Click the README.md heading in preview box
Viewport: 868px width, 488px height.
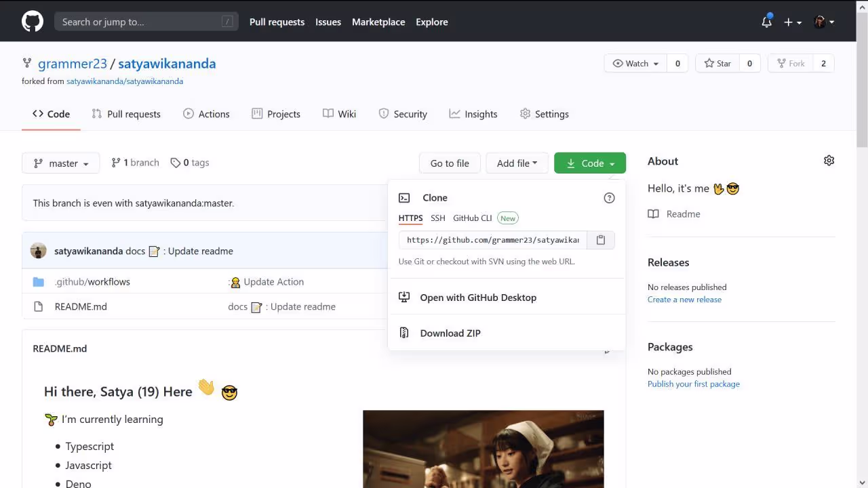[60, 348]
